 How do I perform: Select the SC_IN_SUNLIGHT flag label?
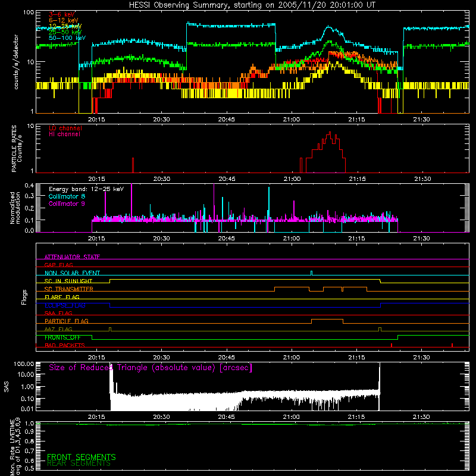68,281
